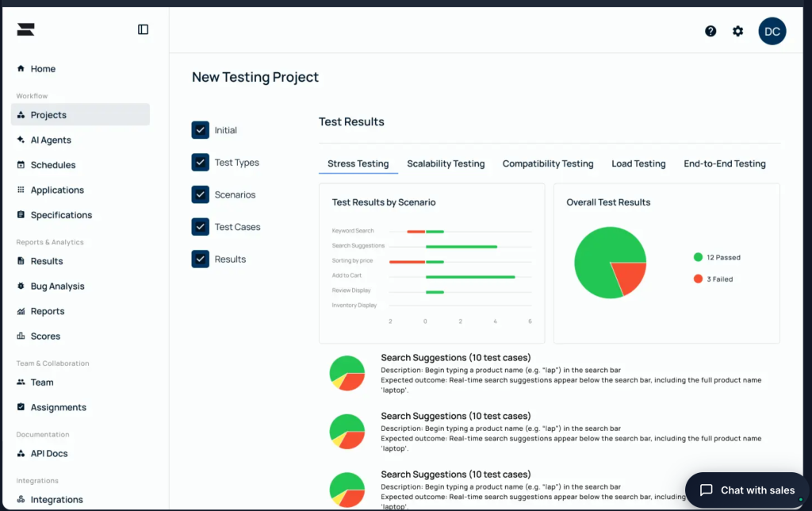This screenshot has height=511, width=812.
Task: Click the Schedules calendar icon
Action: 21,165
